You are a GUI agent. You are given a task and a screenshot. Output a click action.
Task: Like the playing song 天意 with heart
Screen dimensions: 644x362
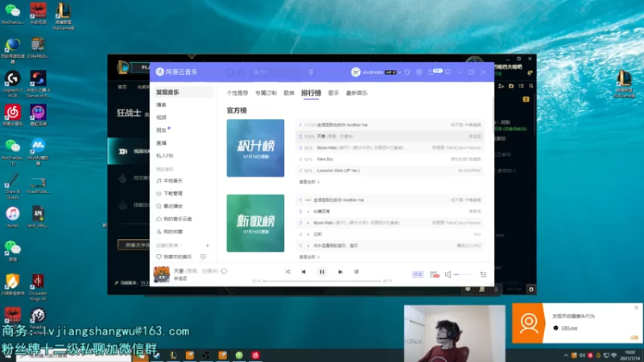[225, 271]
